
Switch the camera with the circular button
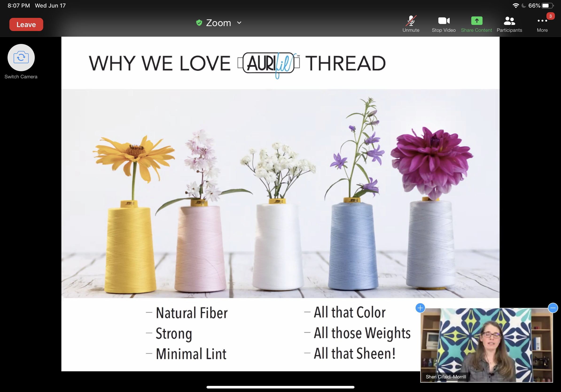click(x=21, y=57)
